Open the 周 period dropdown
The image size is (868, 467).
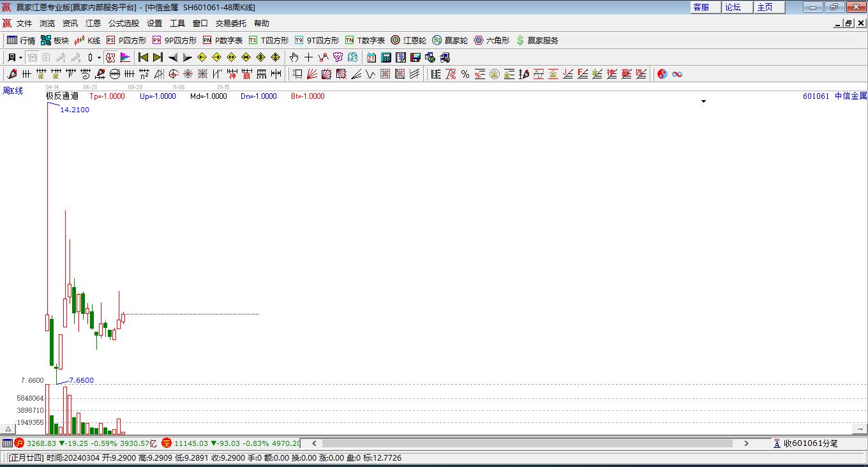point(15,57)
